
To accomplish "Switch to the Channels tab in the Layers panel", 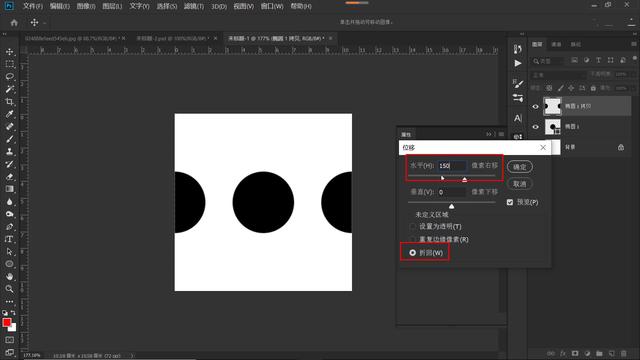I will click(556, 44).
